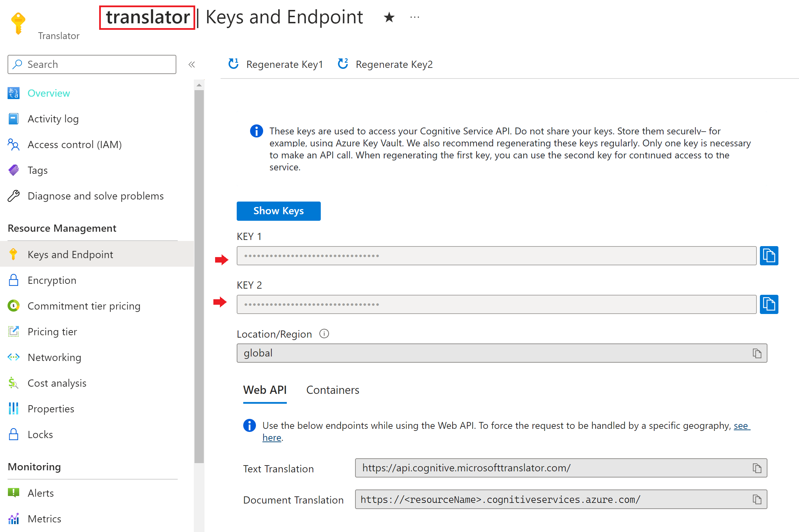This screenshot has height=532, width=799.
Task: Expand the Overview menu item
Action: pyautogui.click(x=49, y=93)
